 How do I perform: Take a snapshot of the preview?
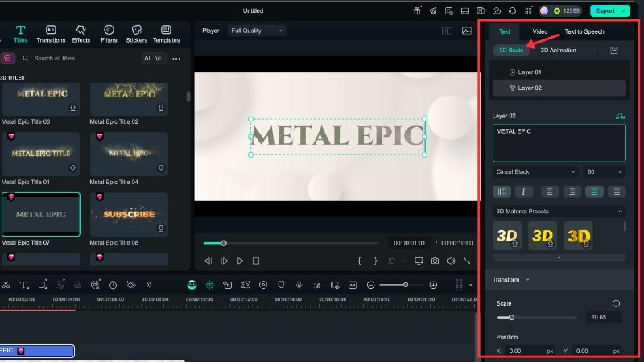coord(435,261)
